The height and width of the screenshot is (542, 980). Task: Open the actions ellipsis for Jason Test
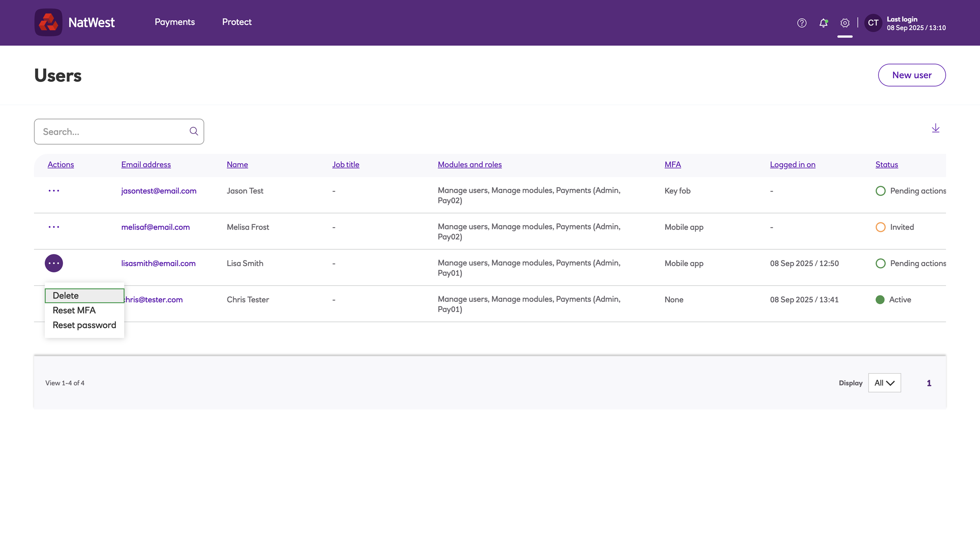(54, 190)
